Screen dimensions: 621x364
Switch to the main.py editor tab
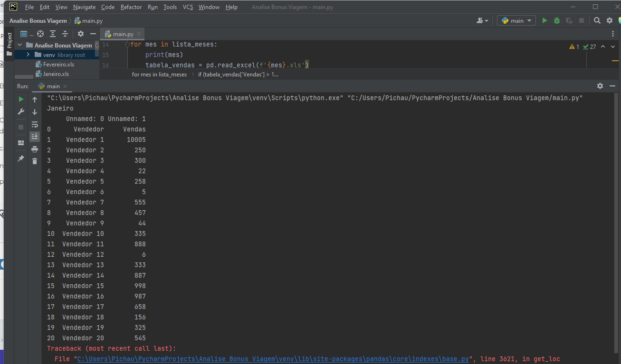coord(122,34)
